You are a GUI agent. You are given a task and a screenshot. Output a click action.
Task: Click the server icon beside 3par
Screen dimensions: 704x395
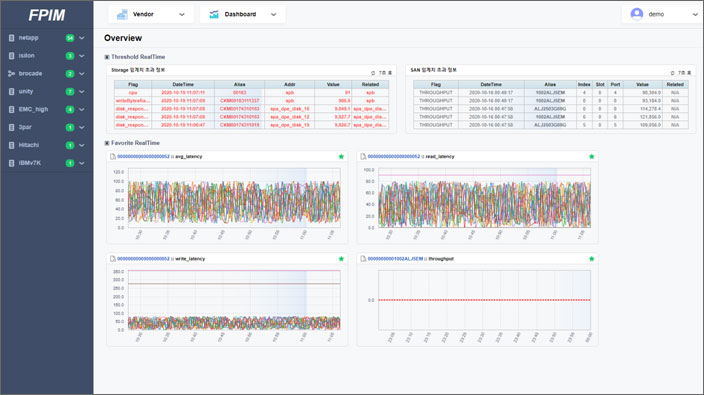tap(12, 127)
